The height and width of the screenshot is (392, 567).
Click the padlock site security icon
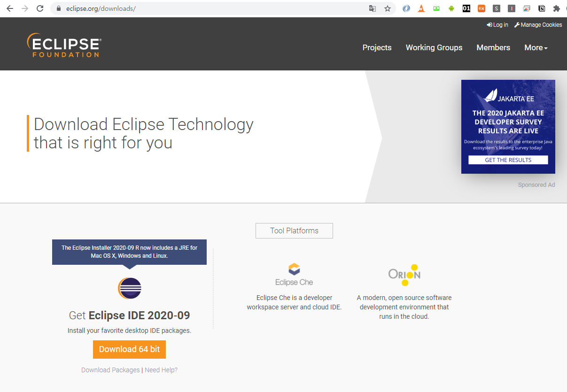pos(59,8)
